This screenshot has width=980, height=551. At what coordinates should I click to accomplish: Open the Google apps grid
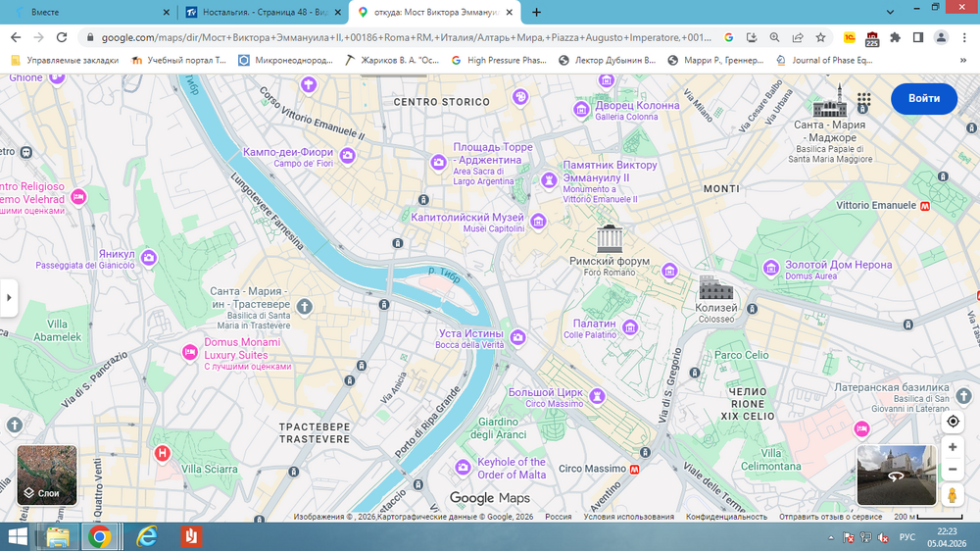click(863, 99)
